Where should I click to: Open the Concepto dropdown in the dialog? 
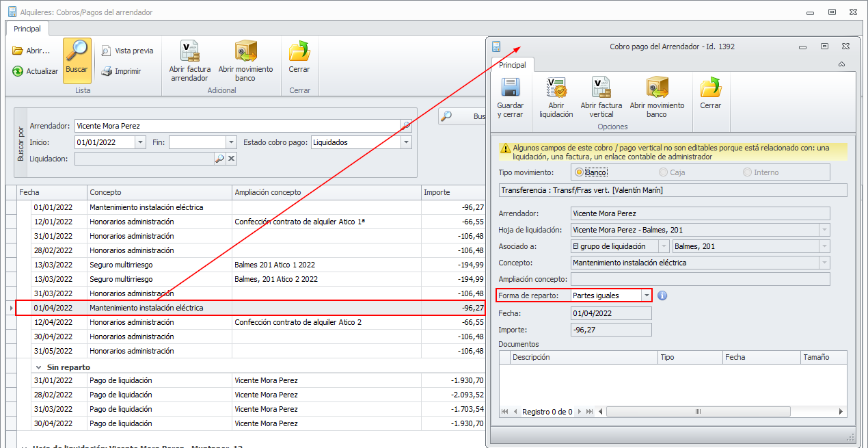825,263
